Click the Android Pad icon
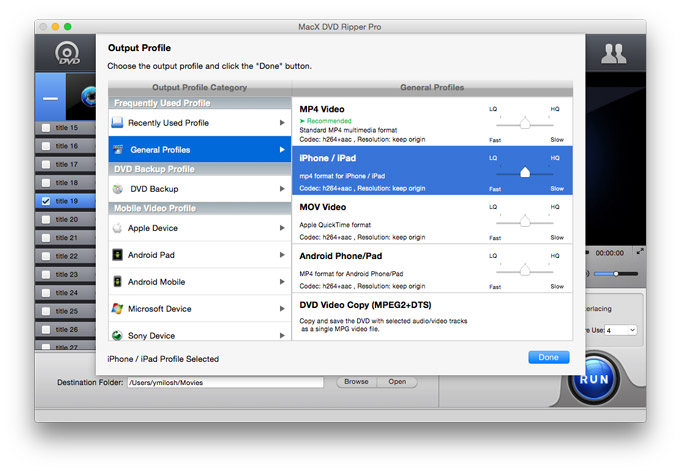 tap(118, 255)
